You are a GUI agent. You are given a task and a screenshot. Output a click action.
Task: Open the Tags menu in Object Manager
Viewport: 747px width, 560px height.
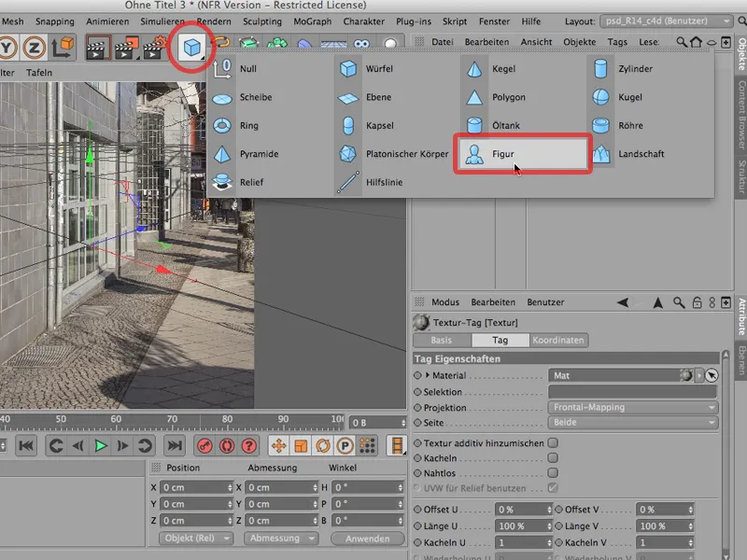point(617,42)
